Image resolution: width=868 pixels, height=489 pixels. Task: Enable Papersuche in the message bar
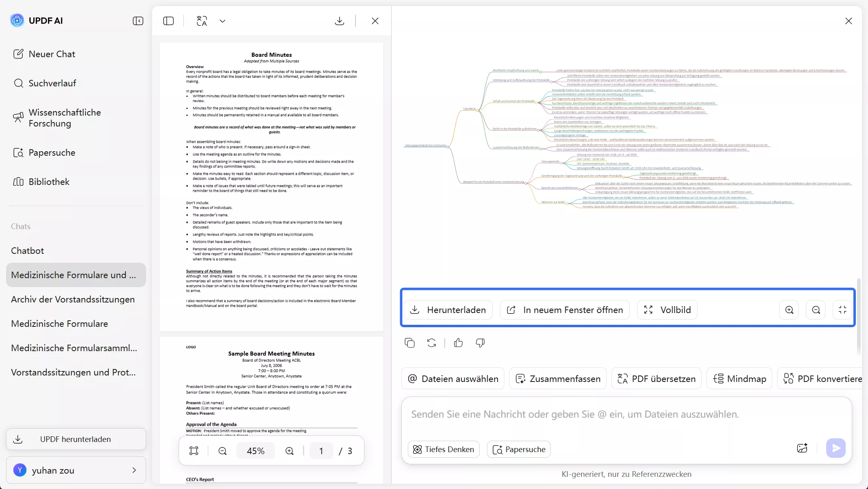coord(519,449)
